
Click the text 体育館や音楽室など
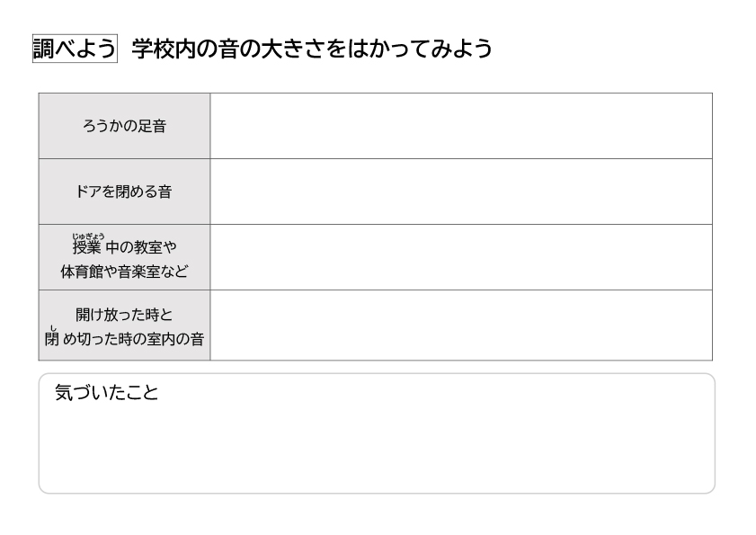tap(124, 272)
